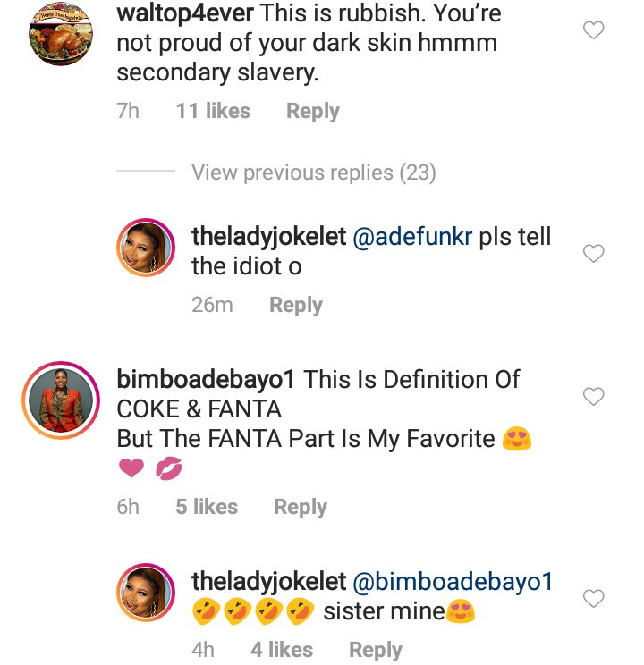The width and height of the screenshot is (644, 665).
Task: Like theladyjokelet's "sister mine" reply
Action: pos(593,599)
